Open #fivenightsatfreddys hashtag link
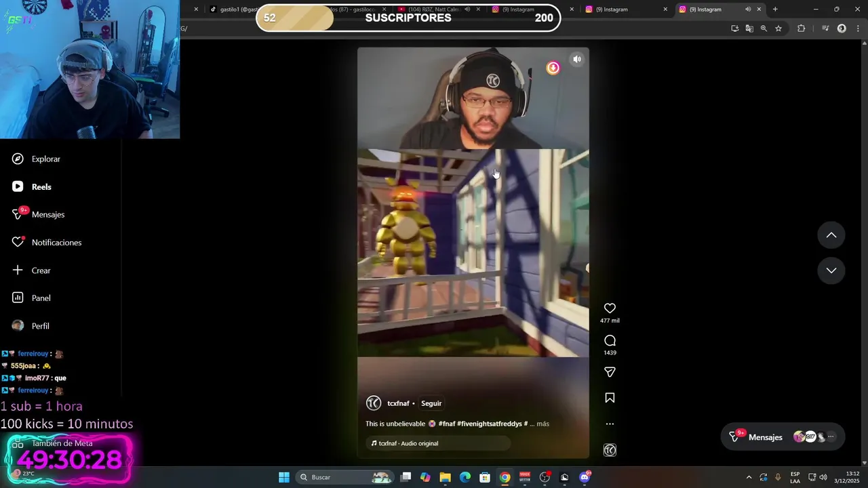This screenshot has height=488, width=868. click(490, 424)
